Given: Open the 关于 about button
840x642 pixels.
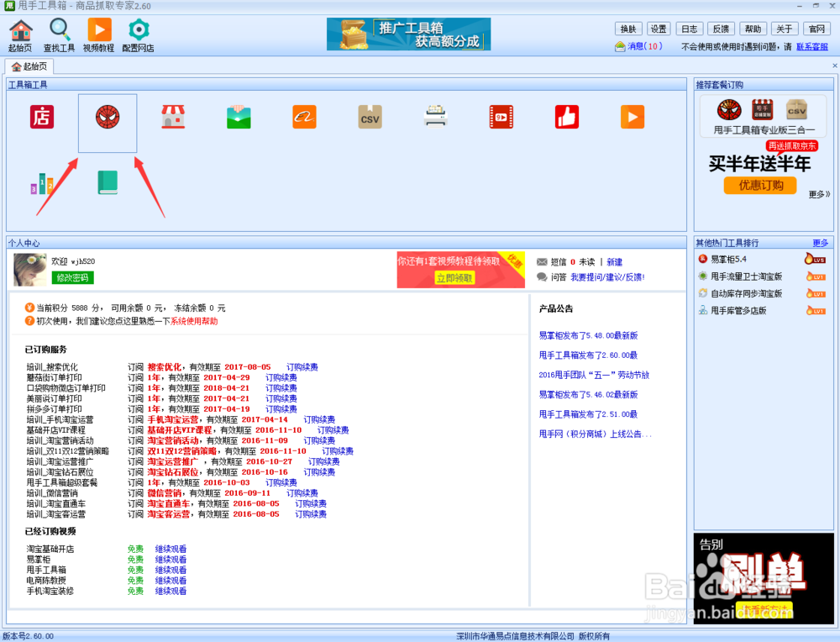Looking at the screenshot, I should coord(785,29).
